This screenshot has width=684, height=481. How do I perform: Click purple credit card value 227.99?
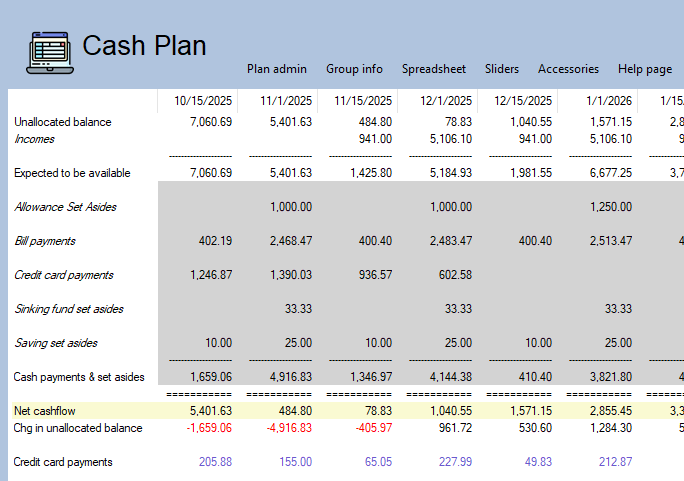point(455,462)
